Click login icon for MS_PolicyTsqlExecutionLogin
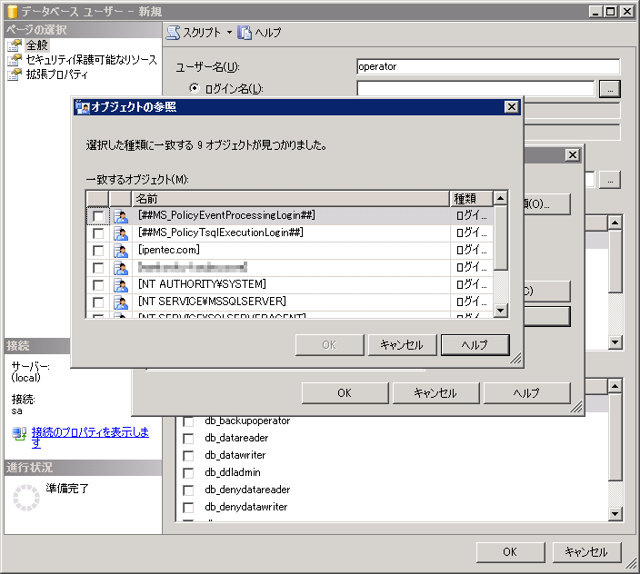This screenshot has width=640, height=574. click(121, 234)
